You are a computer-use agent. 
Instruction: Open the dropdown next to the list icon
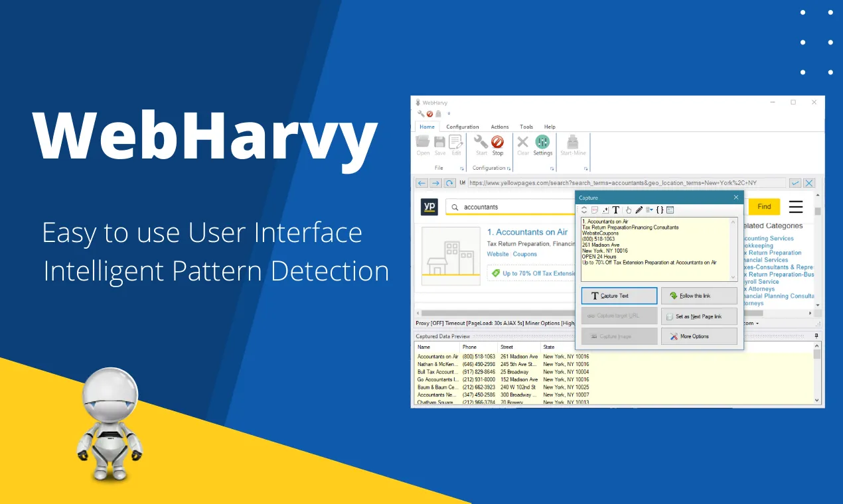point(651,210)
